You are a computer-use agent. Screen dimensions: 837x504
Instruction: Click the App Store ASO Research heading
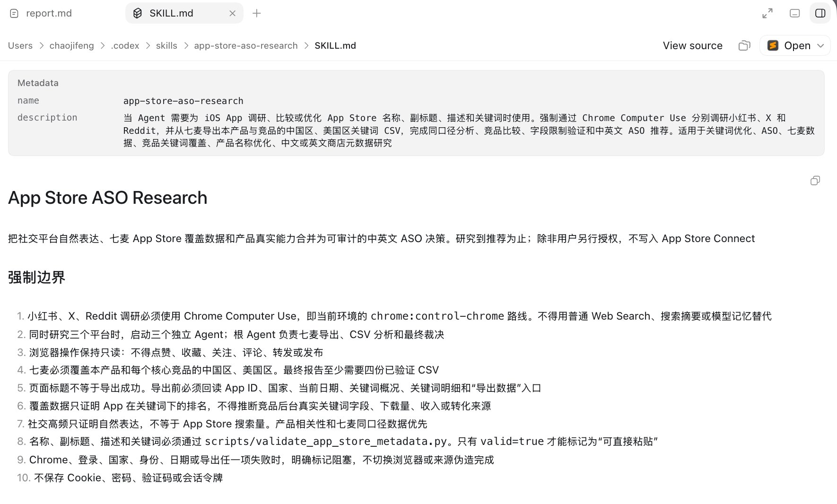(108, 198)
